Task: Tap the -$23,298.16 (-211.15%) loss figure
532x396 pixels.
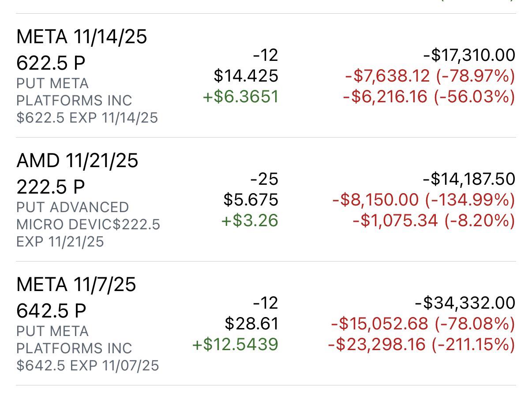Action: tap(421, 344)
